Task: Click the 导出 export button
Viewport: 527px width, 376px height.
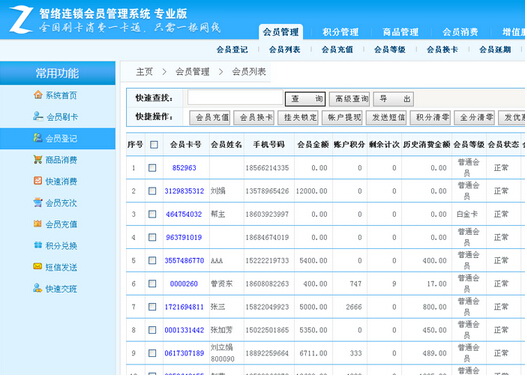Action: [393, 99]
